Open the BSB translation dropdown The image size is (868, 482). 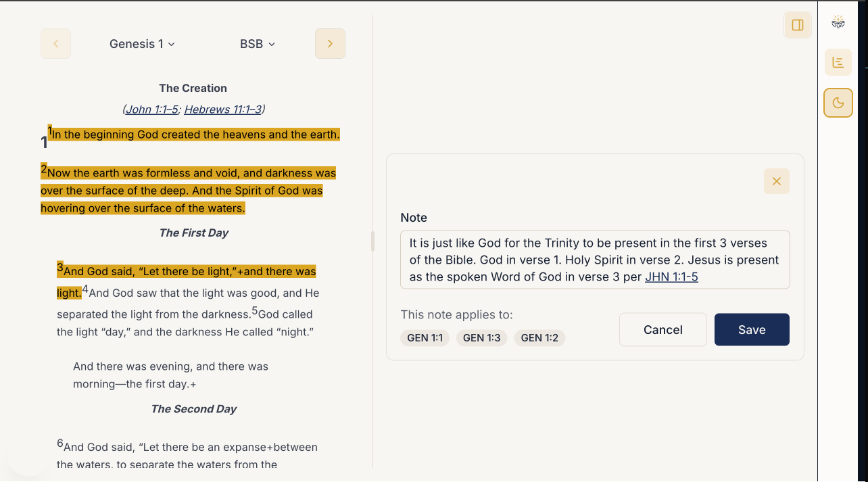tap(258, 44)
